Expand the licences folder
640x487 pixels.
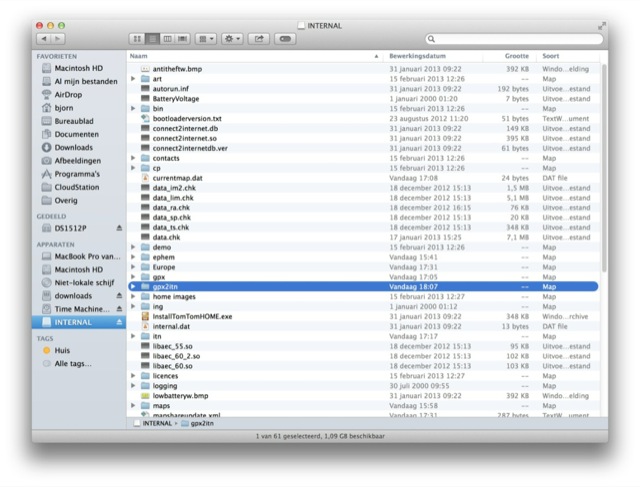click(133, 376)
